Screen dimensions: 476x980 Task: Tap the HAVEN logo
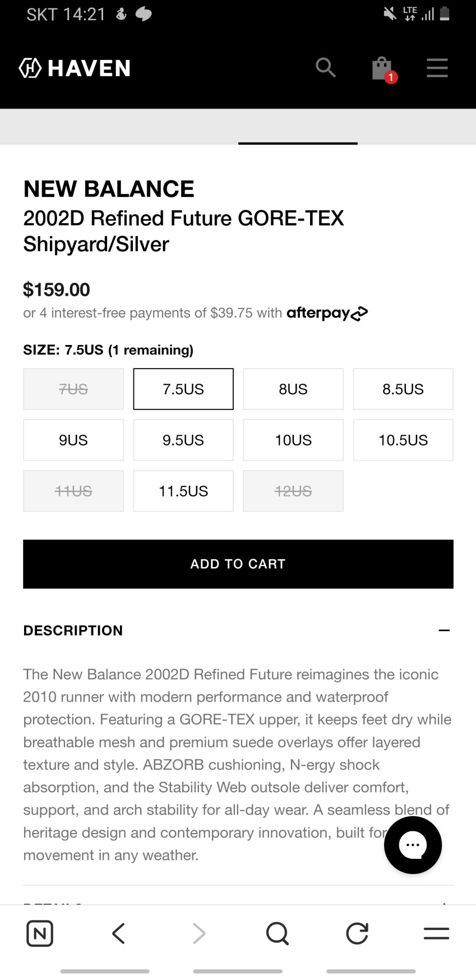pyautogui.click(x=75, y=68)
